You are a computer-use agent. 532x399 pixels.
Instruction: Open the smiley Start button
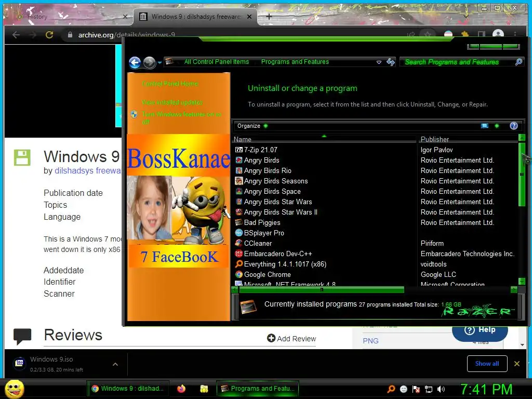[15, 389]
